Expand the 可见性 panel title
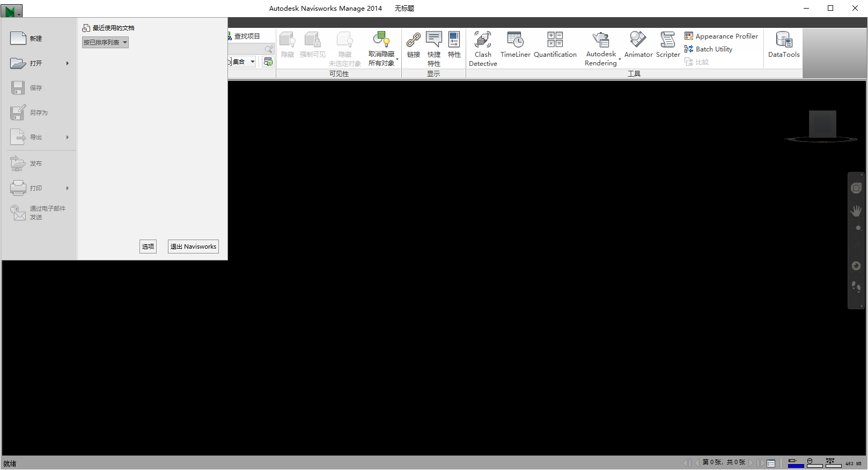 [x=339, y=74]
